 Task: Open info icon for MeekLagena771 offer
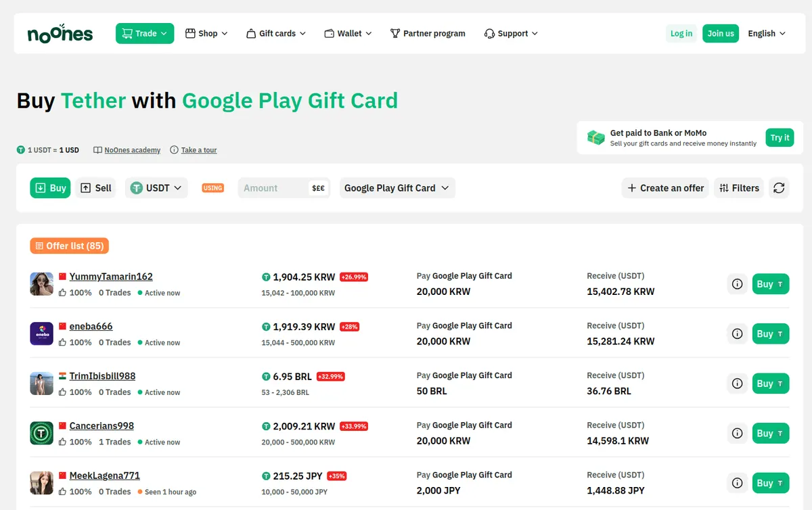point(738,483)
